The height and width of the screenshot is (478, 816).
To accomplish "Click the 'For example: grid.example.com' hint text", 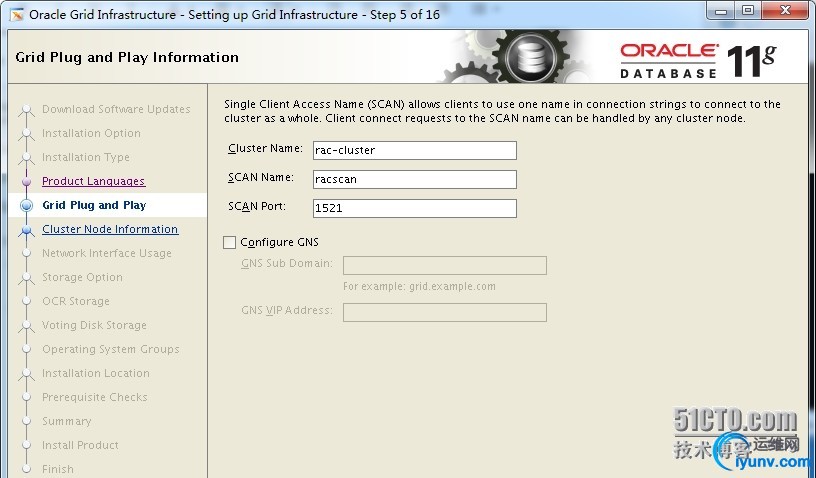I will point(419,287).
